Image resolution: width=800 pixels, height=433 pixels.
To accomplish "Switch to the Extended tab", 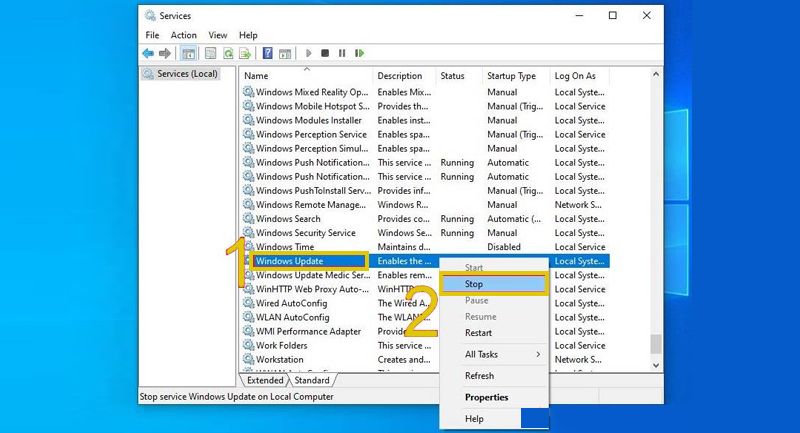I will tap(265, 380).
